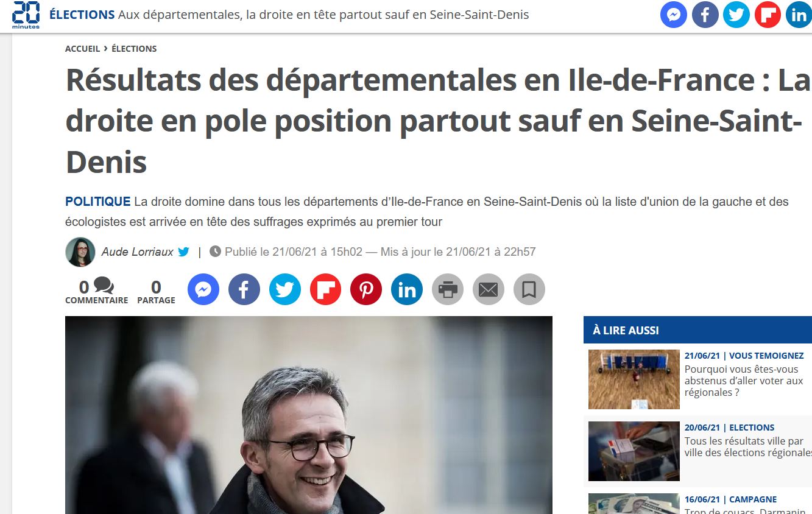Click the main article photo
The image size is (812, 514).
tap(309, 415)
